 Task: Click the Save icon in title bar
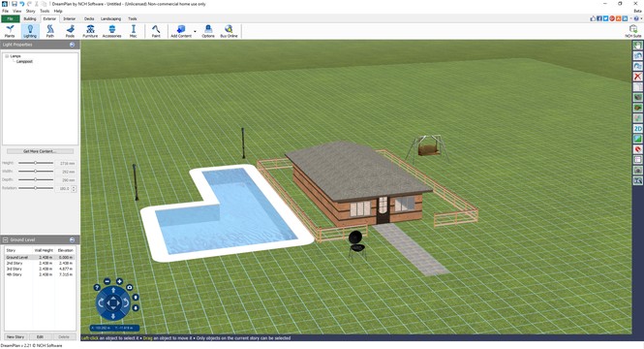(x=14, y=4)
